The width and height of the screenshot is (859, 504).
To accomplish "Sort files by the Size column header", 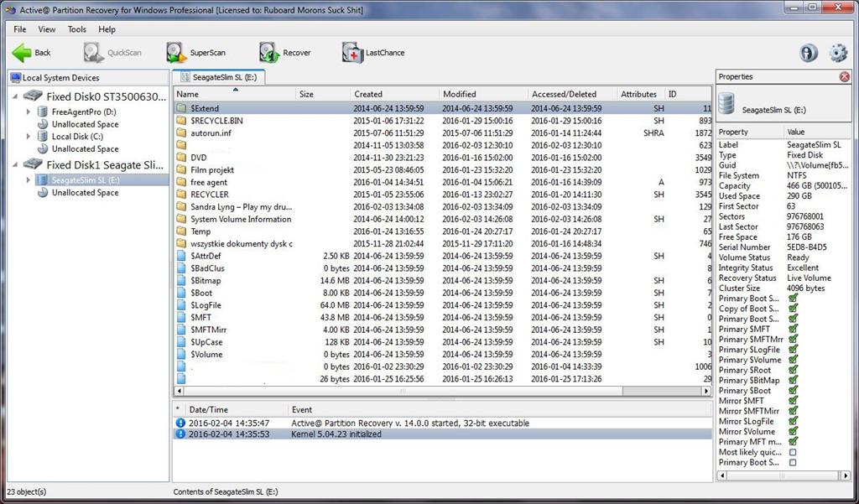I will [x=323, y=94].
